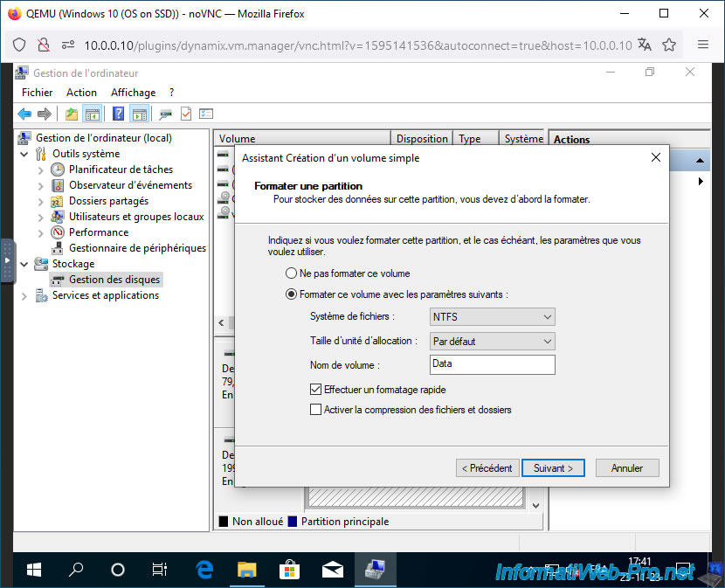Click Computer Management taskbar icon
The image size is (725, 588).
(x=375, y=570)
